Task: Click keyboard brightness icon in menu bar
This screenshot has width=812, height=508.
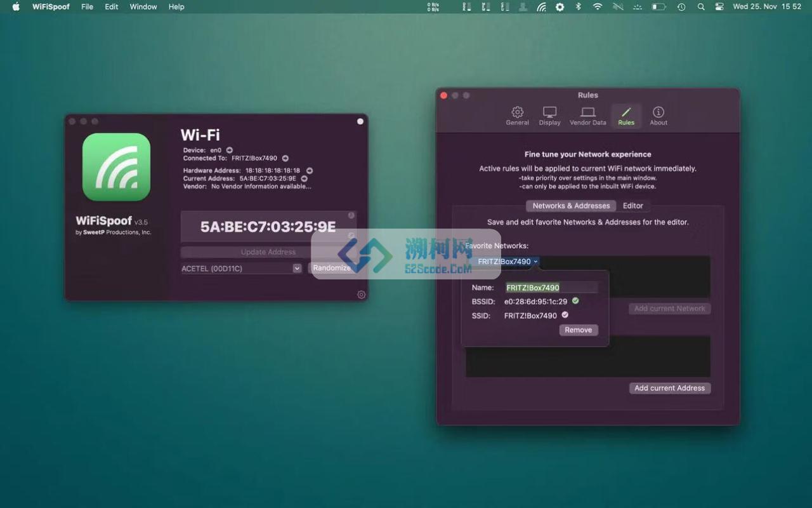Action: [638, 7]
